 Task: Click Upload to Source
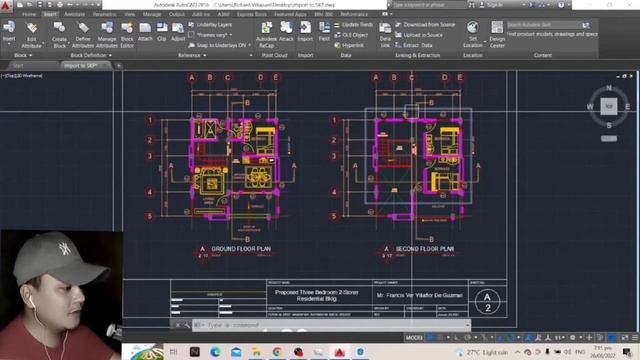click(x=419, y=35)
